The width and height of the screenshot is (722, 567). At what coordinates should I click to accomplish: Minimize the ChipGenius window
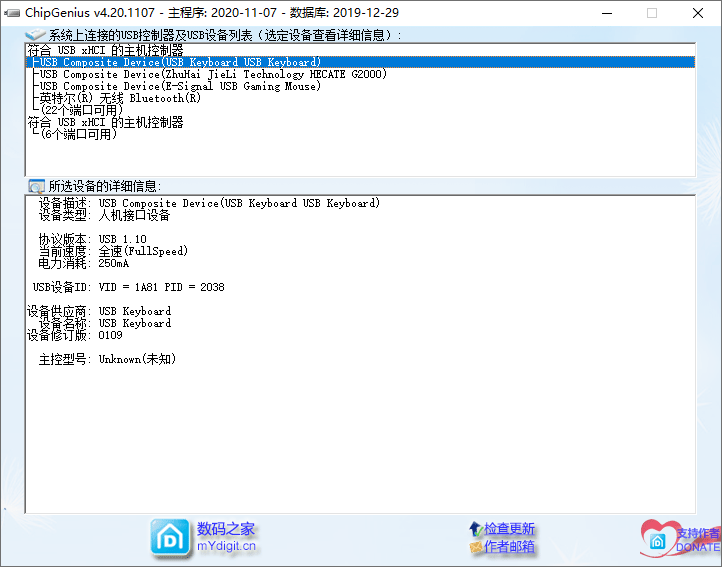[607, 13]
